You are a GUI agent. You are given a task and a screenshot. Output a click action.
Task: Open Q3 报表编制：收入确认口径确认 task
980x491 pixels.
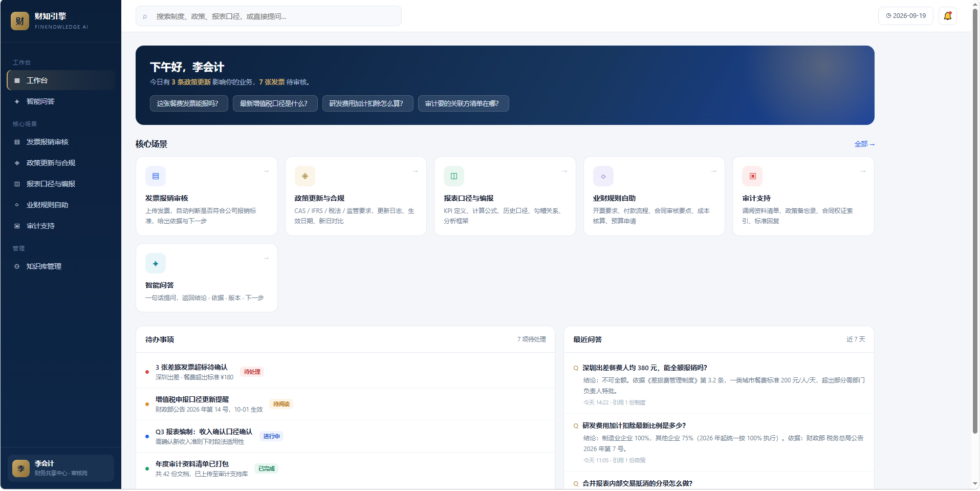pos(345,436)
